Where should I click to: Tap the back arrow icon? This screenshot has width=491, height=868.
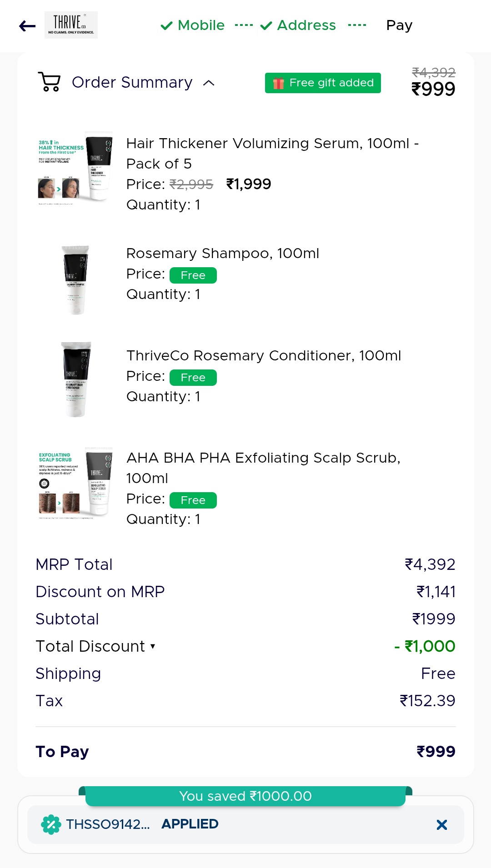pos(27,26)
